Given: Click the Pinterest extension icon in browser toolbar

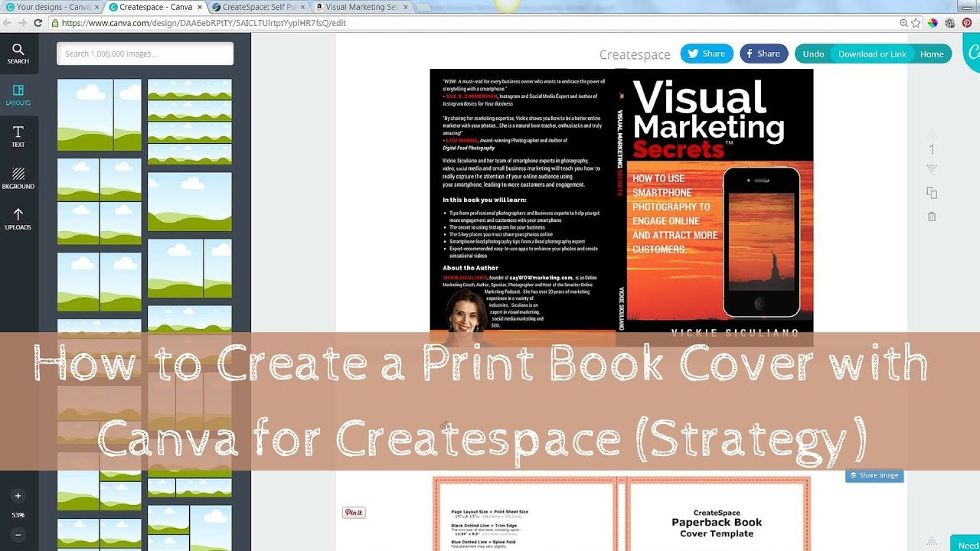Looking at the screenshot, I should 967,23.
